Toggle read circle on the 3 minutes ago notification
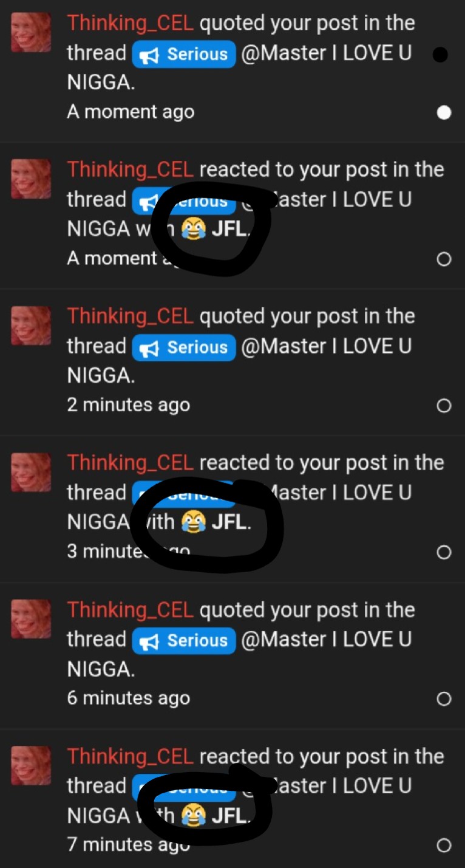Screen dimensions: 465x868 [444, 552]
